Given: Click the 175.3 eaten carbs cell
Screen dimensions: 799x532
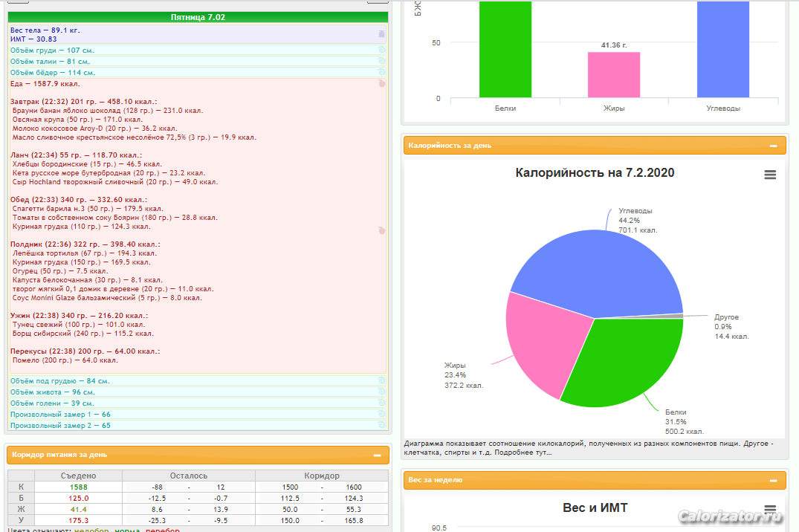Looking at the screenshot, I should tap(79, 521).
